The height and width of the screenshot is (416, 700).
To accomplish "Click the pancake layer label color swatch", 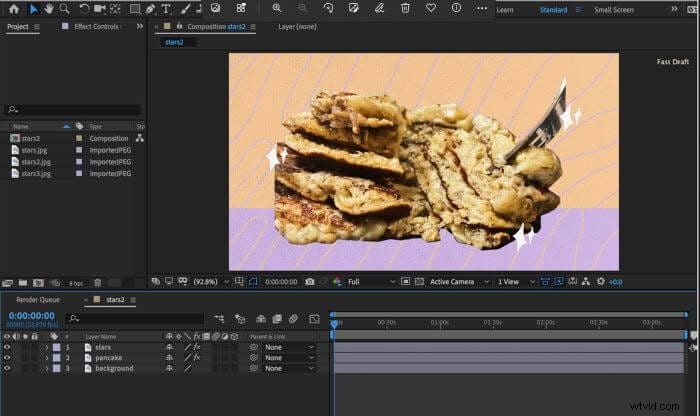I will 57,358.
